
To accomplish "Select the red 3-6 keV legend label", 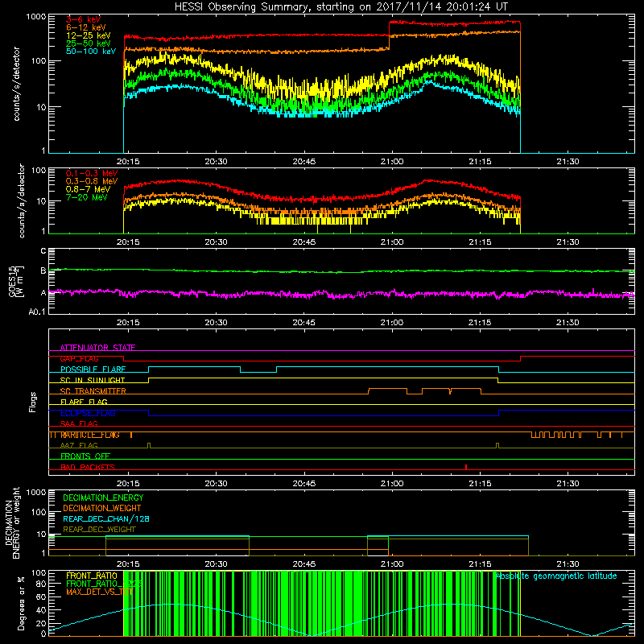I will pyautogui.click(x=84, y=19).
